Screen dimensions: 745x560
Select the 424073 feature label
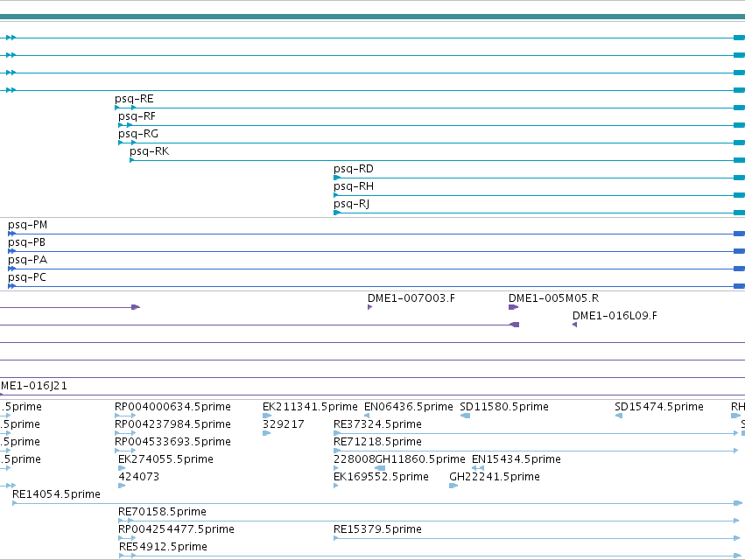138,477
